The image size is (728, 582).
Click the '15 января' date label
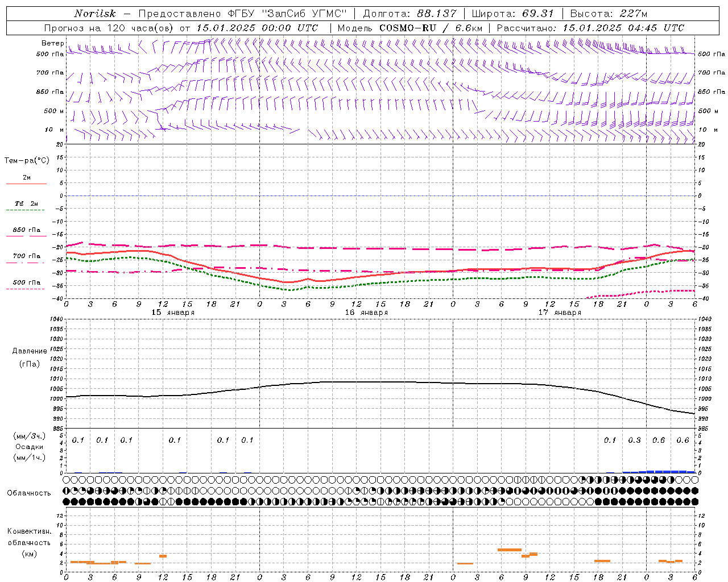(x=173, y=313)
